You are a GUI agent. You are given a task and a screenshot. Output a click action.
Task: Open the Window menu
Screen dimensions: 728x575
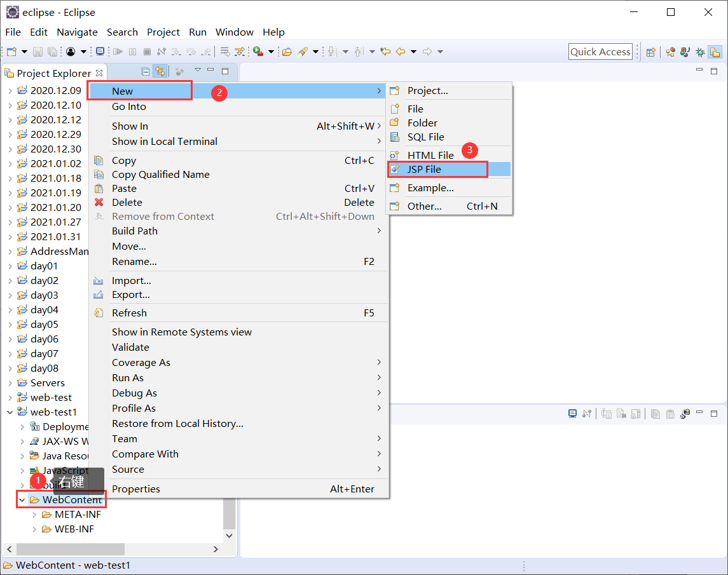[x=235, y=32]
